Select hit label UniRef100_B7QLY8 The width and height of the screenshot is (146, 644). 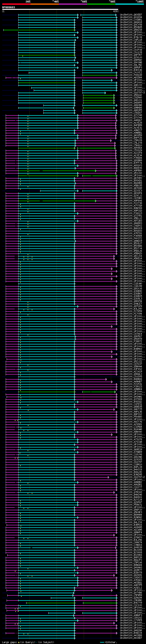click(x=131, y=37)
